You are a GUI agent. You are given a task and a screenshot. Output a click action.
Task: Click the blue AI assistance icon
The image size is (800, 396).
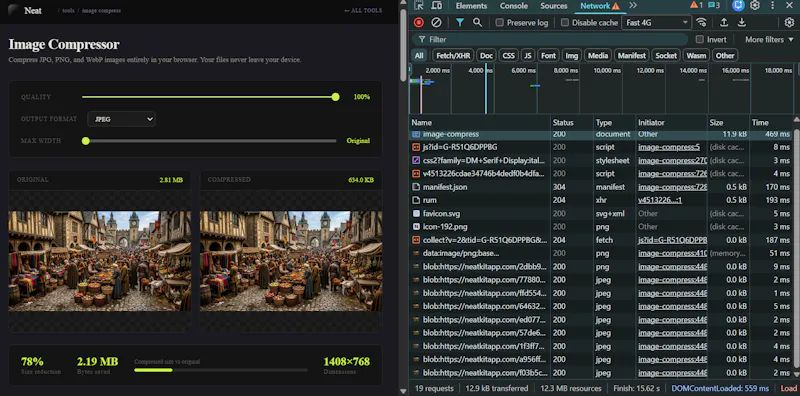coord(738,6)
